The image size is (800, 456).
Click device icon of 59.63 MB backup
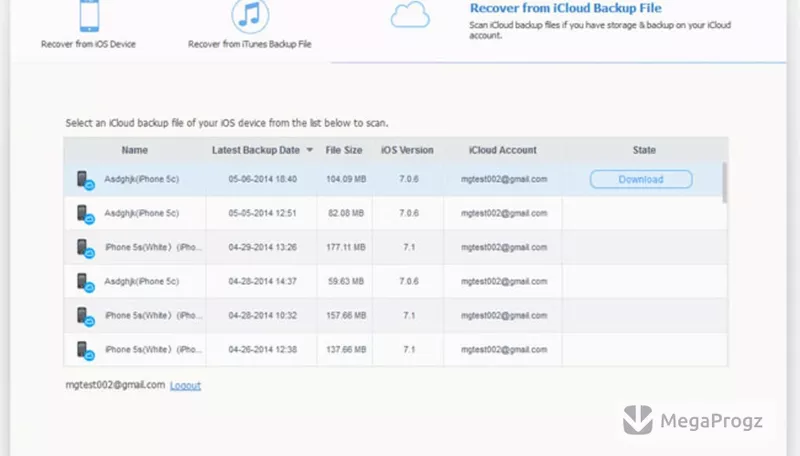pos(85,283)
